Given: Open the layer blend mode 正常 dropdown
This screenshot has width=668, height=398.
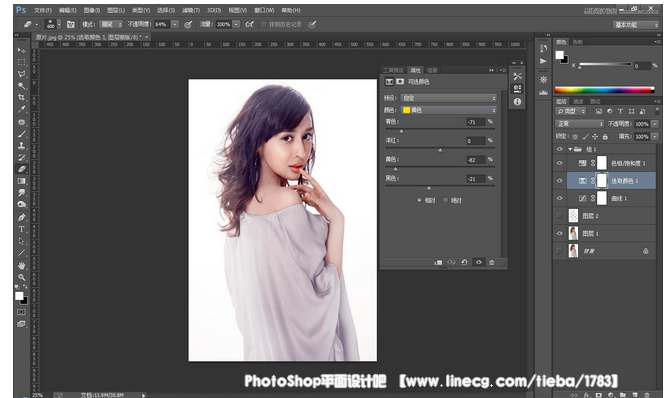Looking at the screenshot, I should (579, 124).
